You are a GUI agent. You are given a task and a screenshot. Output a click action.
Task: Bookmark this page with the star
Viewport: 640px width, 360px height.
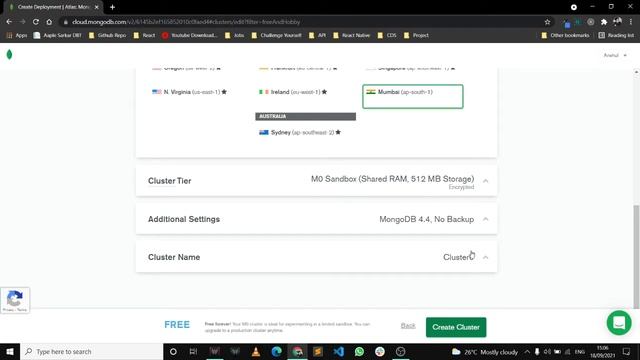pos(547,22)
